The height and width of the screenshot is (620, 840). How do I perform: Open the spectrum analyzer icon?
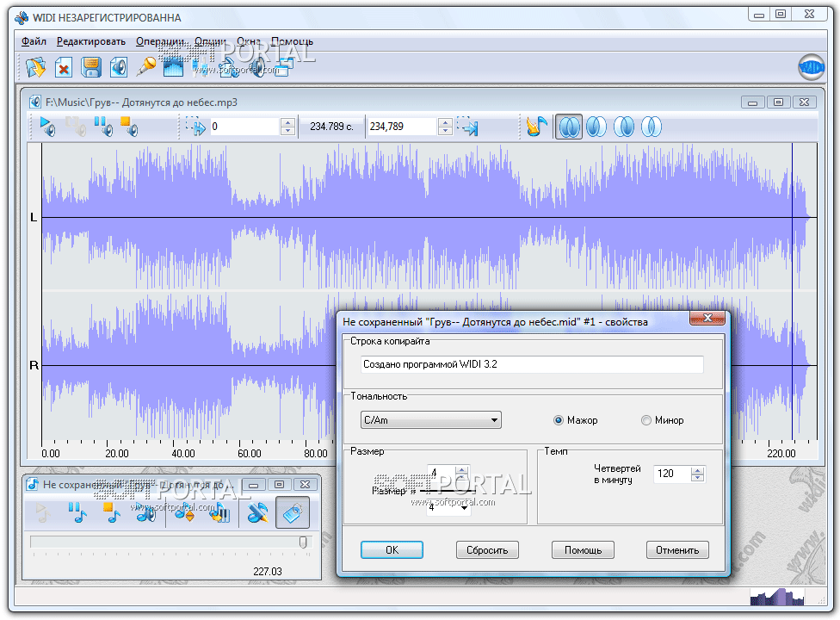coord(173,67)
